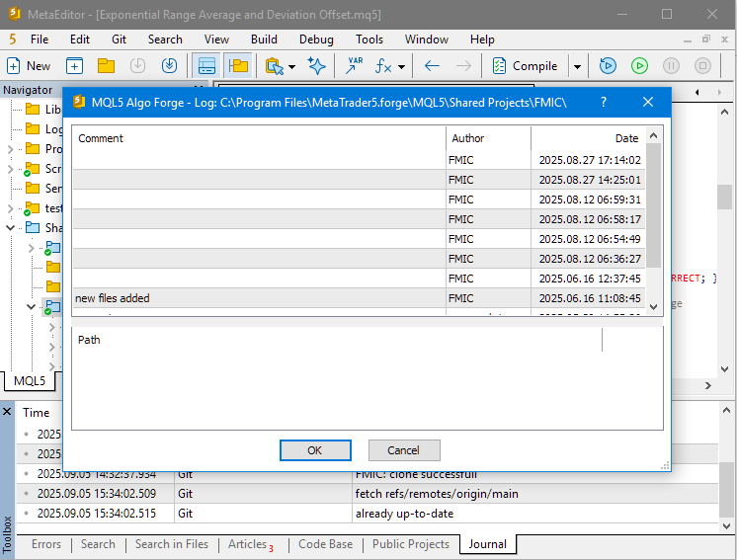The height and width of the screenshot is (560, 737).
Task: Switch to the Journal tab
Action: tap(487, 544)
